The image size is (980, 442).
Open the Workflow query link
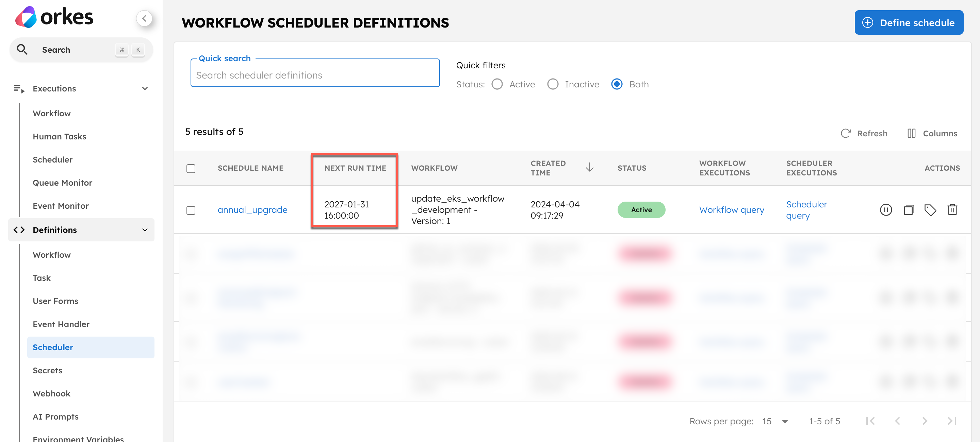731,210
